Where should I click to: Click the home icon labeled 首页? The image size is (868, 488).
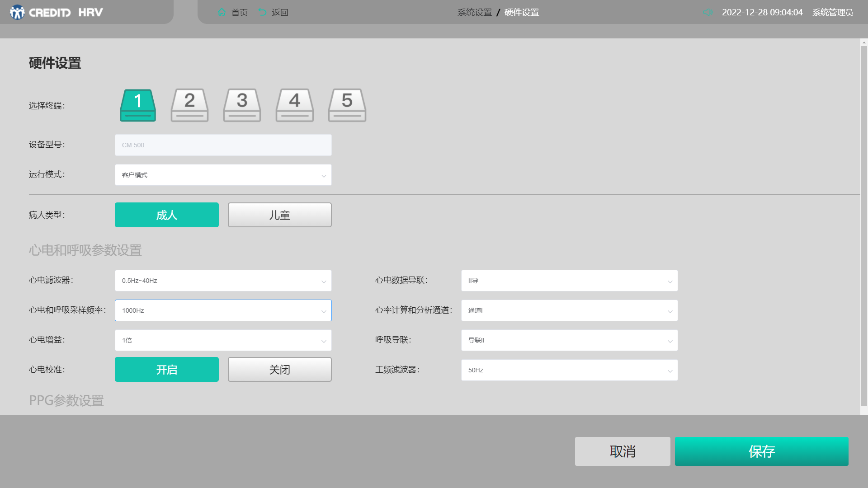click(222, 12)
